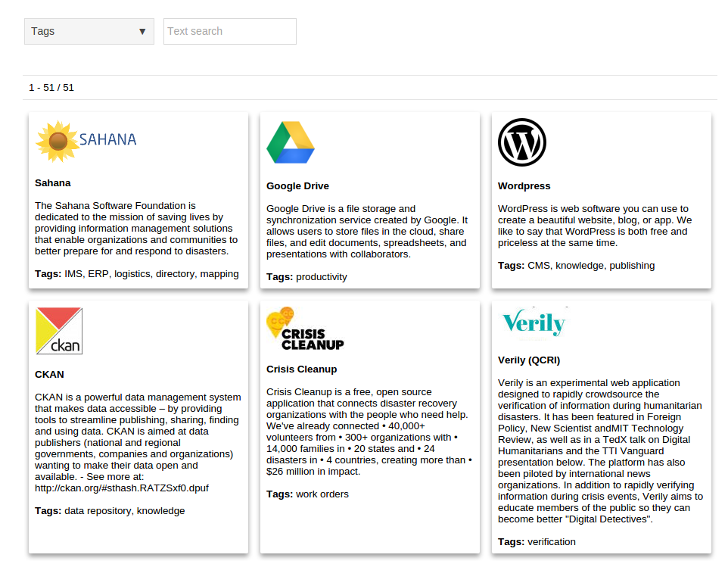Click the Verily description paragraph
Image resolution: width=728 pixels, height=561 pixels.
coord(600,451)
